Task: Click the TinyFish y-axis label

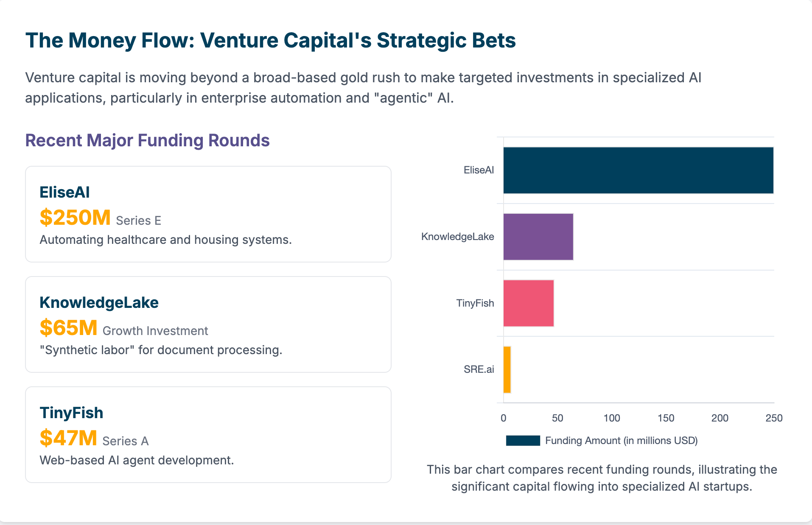Action: coord(475,303)
